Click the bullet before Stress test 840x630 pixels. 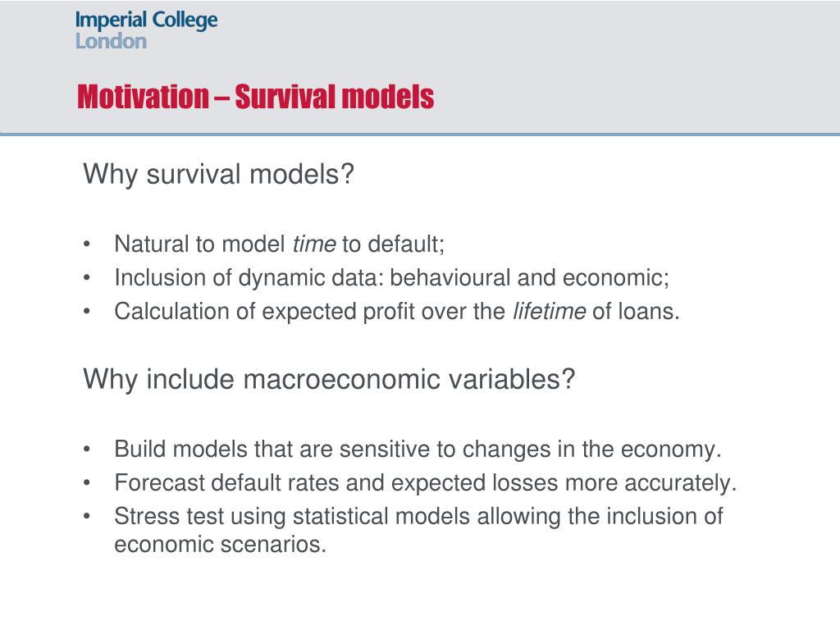[x=87, y=517]
